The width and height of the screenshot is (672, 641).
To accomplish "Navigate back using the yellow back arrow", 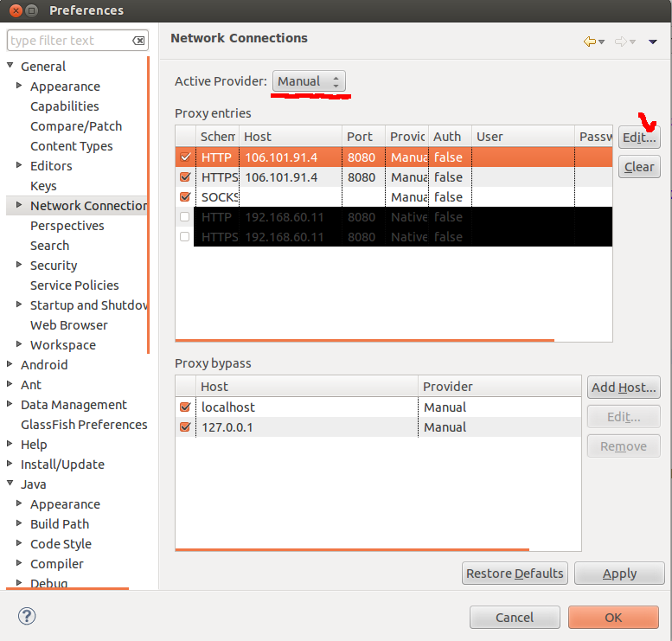I will (x=590, y=42).
